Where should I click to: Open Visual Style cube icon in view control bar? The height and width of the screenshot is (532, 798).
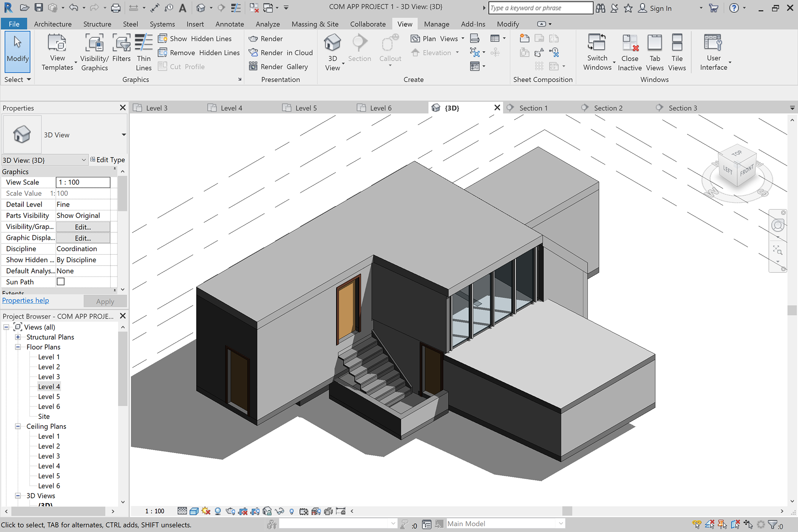(x=194, y=511)
